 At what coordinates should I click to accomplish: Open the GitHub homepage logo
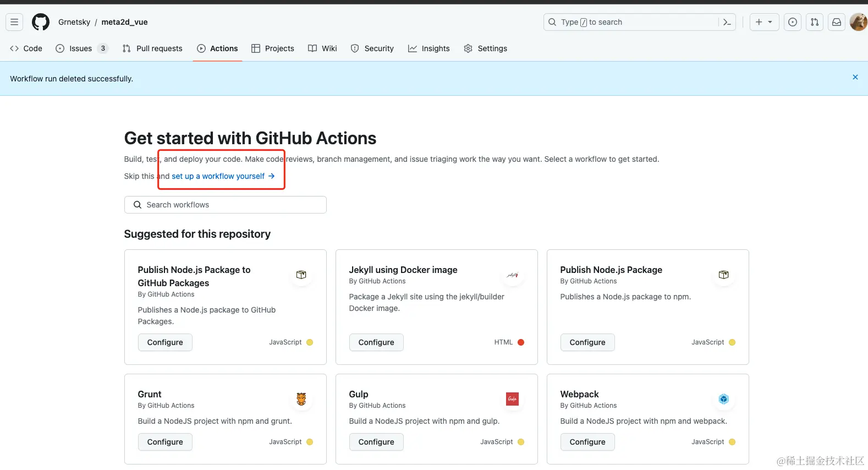pos(41,22)
